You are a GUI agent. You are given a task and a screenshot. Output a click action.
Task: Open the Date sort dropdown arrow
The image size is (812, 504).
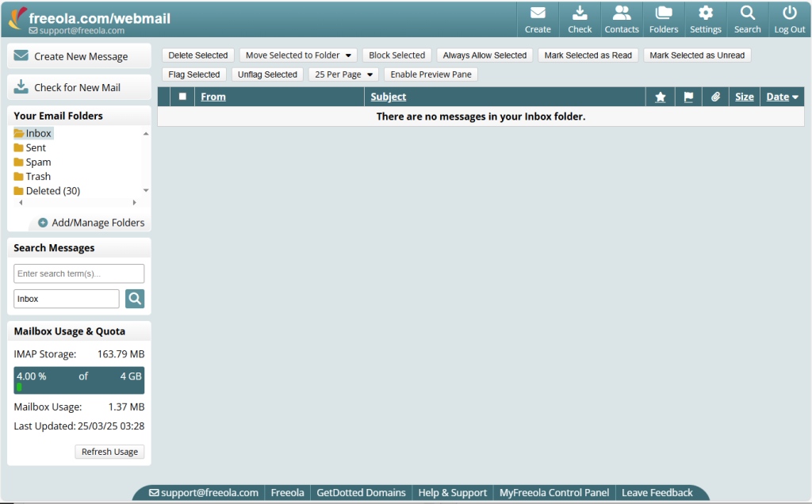coord(794,96)
